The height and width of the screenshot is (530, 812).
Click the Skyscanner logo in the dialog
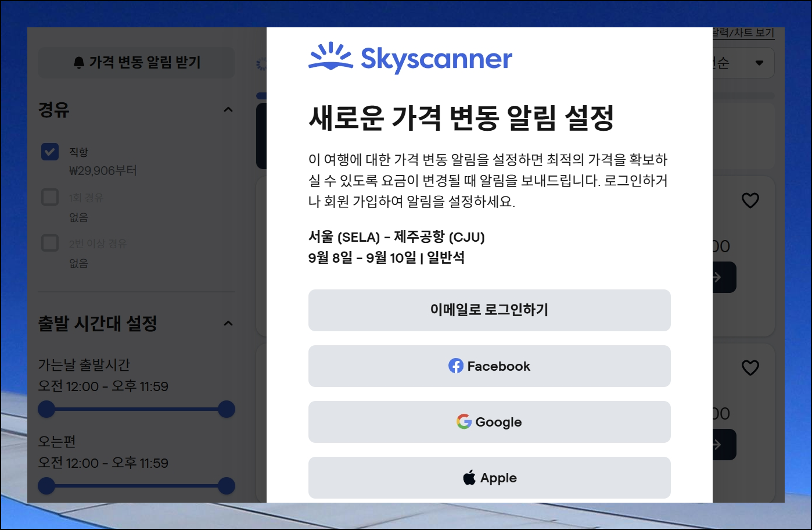tap(410, 58)
